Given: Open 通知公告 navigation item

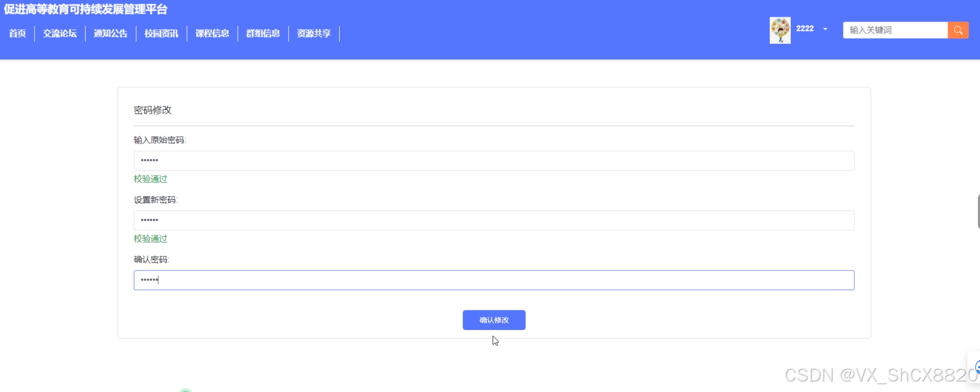Looking at the screenshot, I should pos(110,34).
